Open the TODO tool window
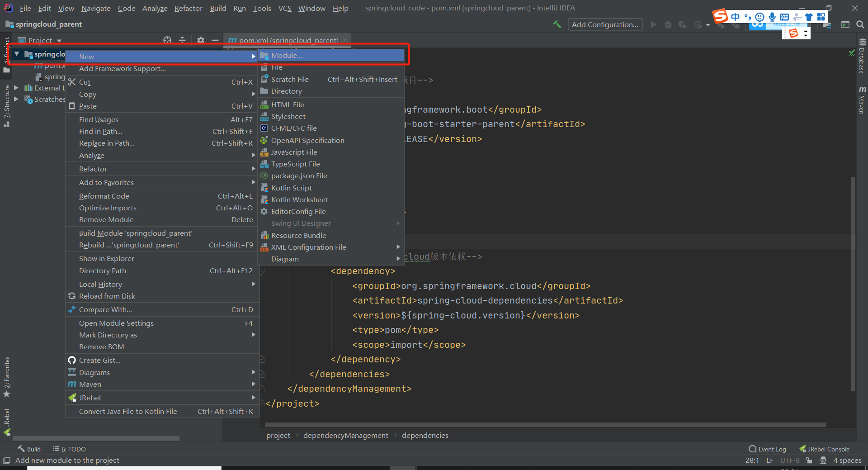868x470 pixels. coord(69,449)
